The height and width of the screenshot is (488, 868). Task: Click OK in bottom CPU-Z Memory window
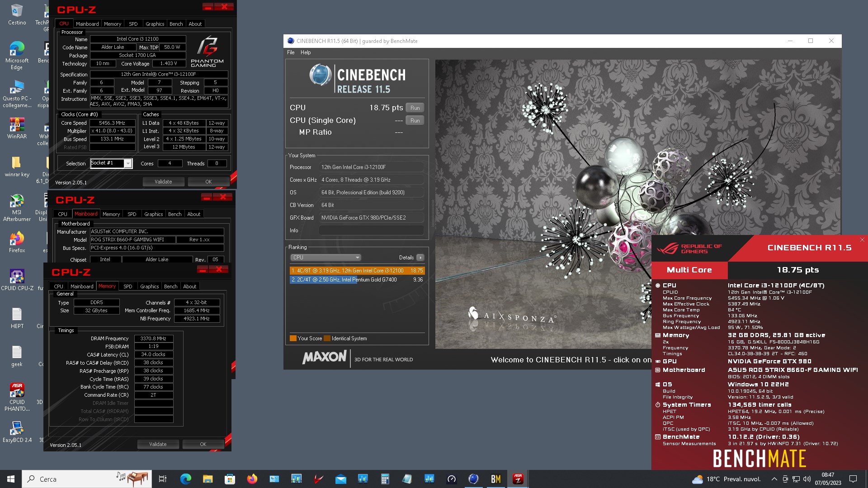[x=203, y=444]
